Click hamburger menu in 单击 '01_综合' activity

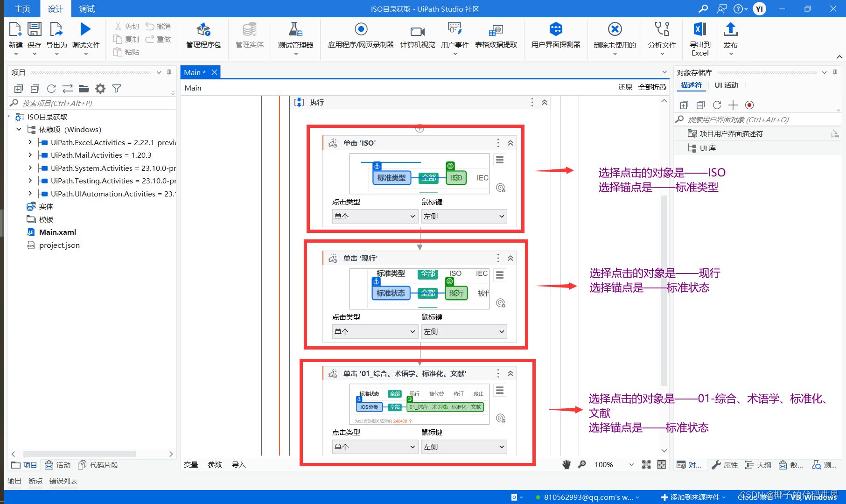pyautogui.click(x=500, y=390)
